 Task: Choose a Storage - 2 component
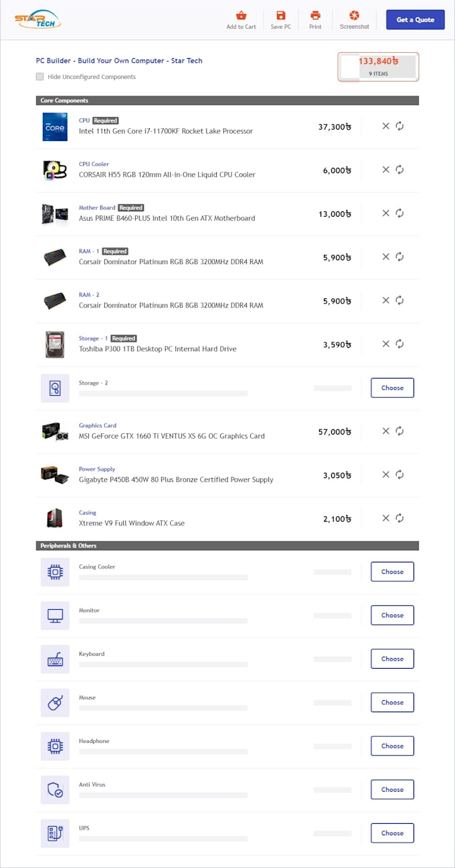pyautogui.click(x=392, y=387)
